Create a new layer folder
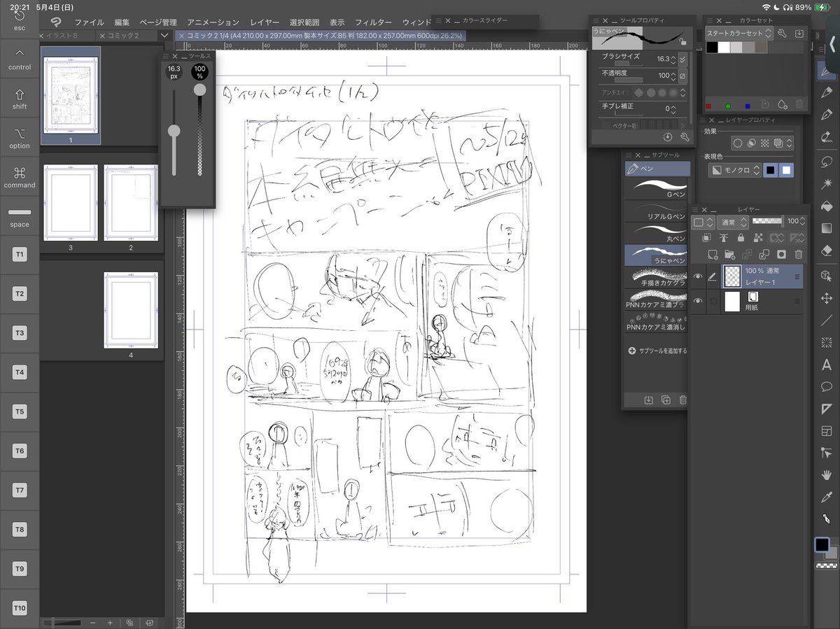Viewport: 840px width, 629px height. (730, 254)
